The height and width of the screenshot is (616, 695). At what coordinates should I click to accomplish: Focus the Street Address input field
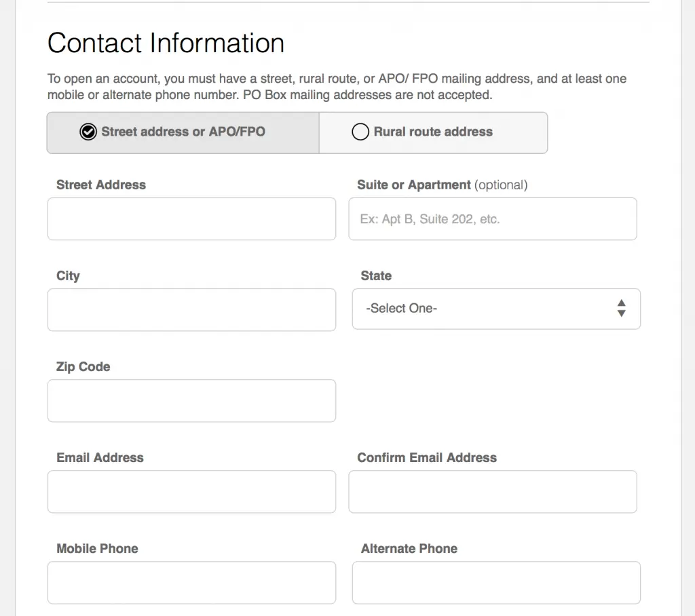[191, 219]
